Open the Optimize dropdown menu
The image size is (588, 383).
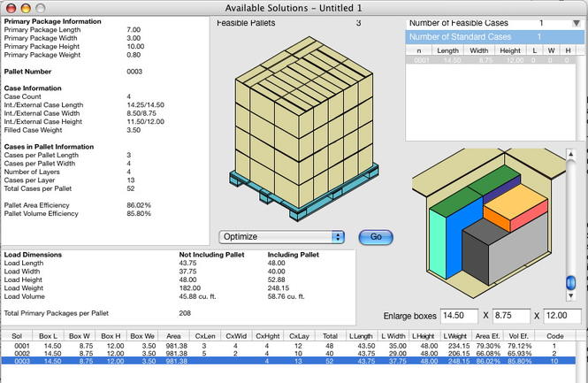tap(282, 237)
